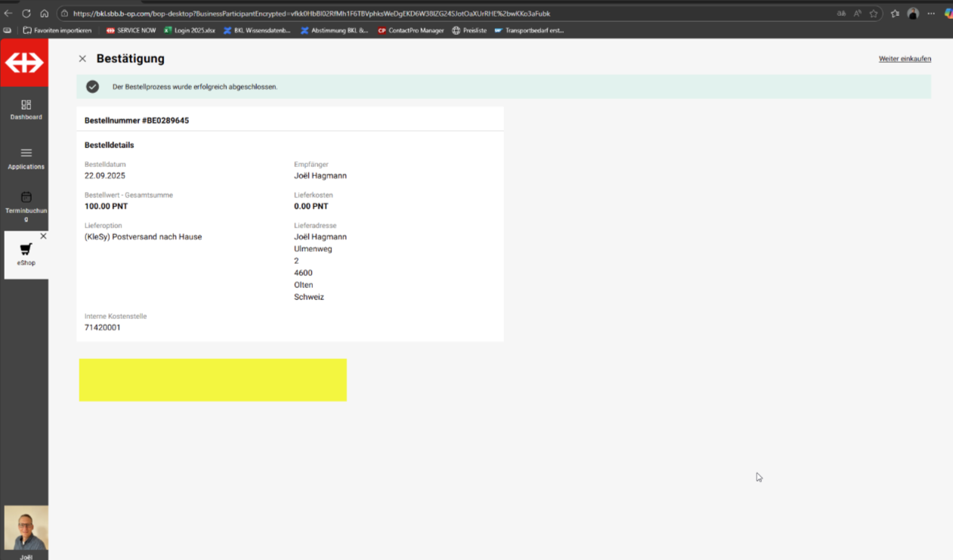This screenshot has width=953, height=560.
Task: Click the Weiter einkaufen link
Action: pyautogui.click(x=904, y=59)
